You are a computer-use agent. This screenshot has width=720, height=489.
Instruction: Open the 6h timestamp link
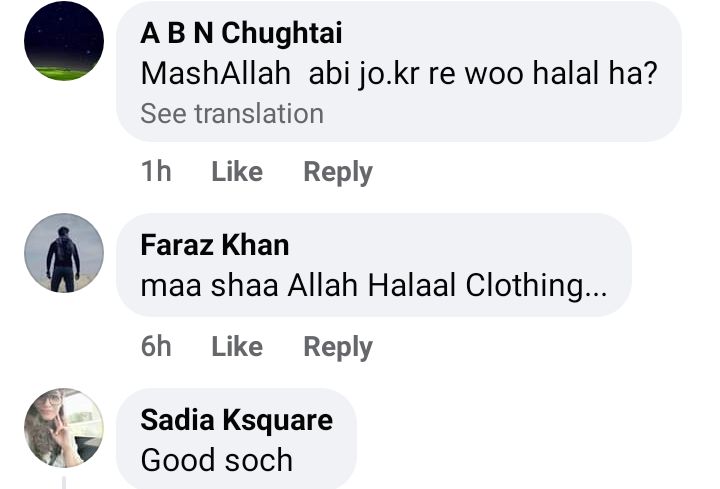156,347
